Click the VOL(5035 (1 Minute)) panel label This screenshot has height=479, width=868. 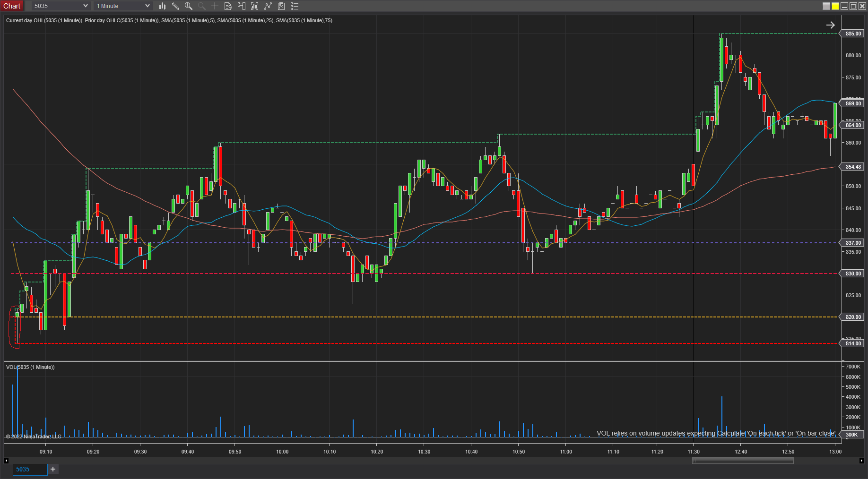30,367
